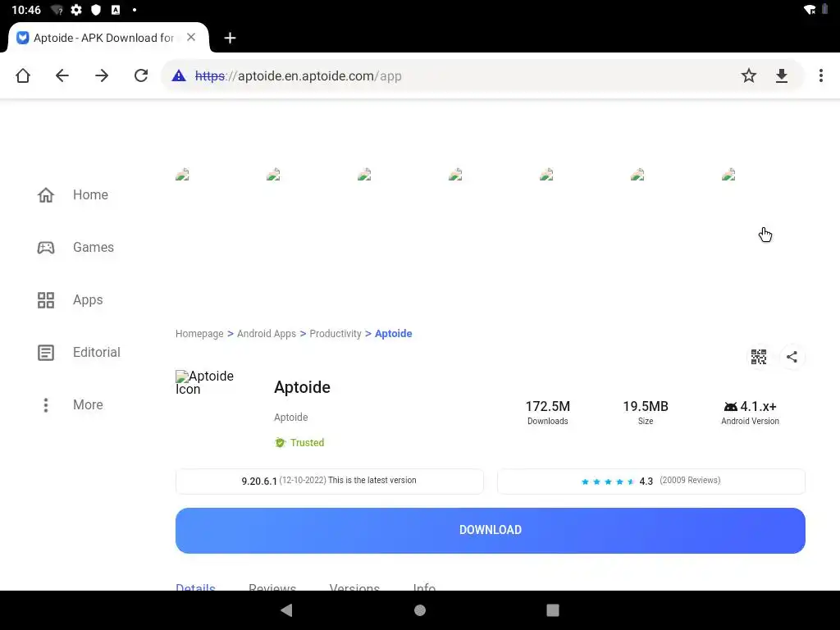Click the More vertical dots icon
This screenshot has width=840, height=630.
pyautogui.click(x=46, y=405)
